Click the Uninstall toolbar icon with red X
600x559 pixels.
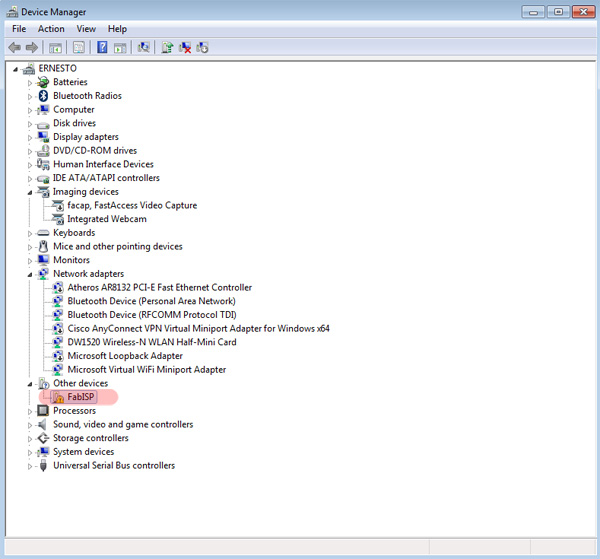pyautogui.click(x=185, y=47)
